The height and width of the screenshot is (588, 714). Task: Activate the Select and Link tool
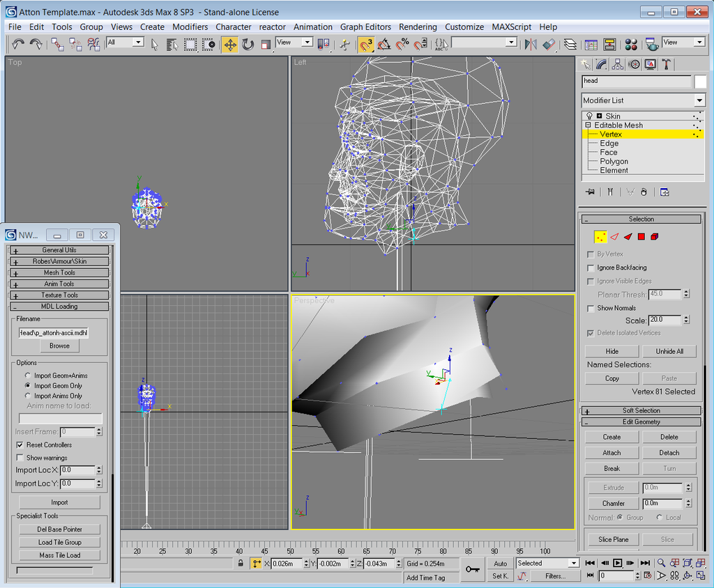(x=57, y=44)
